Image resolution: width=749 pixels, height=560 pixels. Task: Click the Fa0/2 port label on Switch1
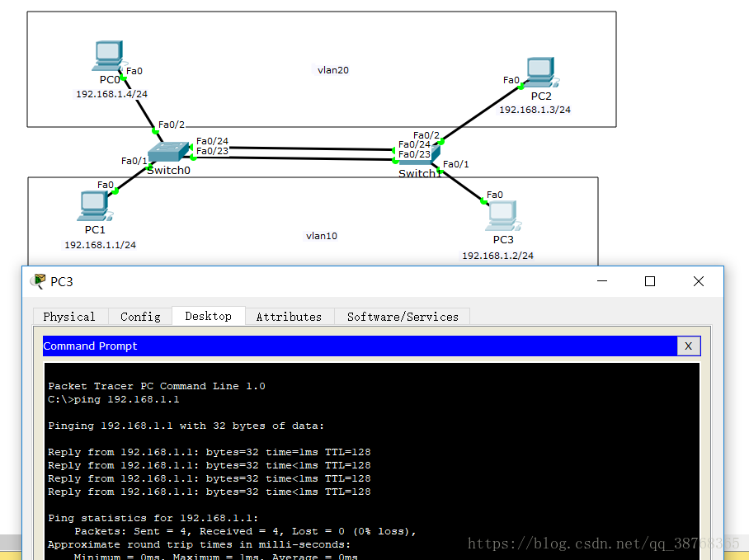tap(426, 135)
